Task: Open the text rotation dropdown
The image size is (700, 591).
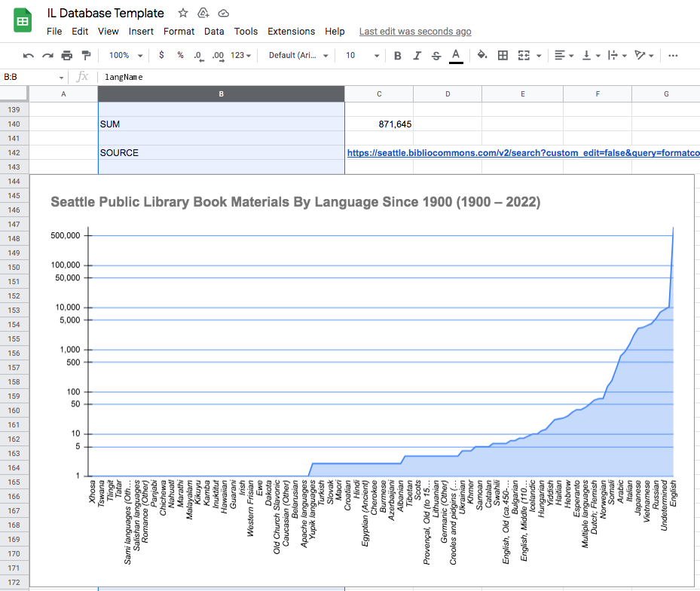Action: pos(644,55)
